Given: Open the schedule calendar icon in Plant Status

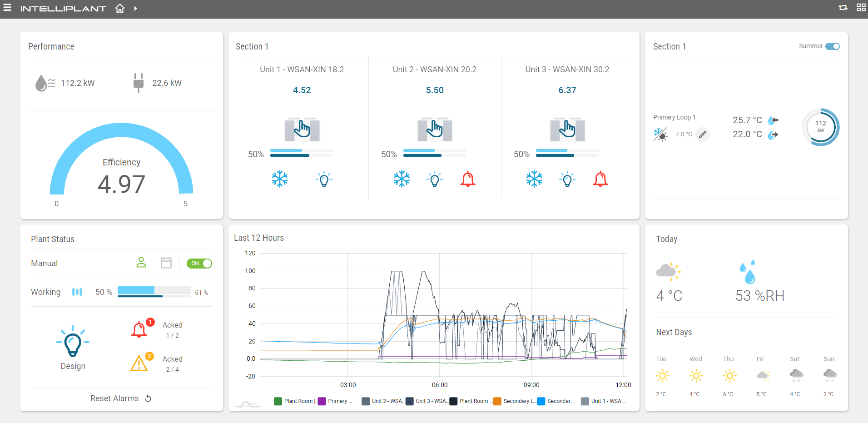Looking at the screenshot, I should [166, 263].
